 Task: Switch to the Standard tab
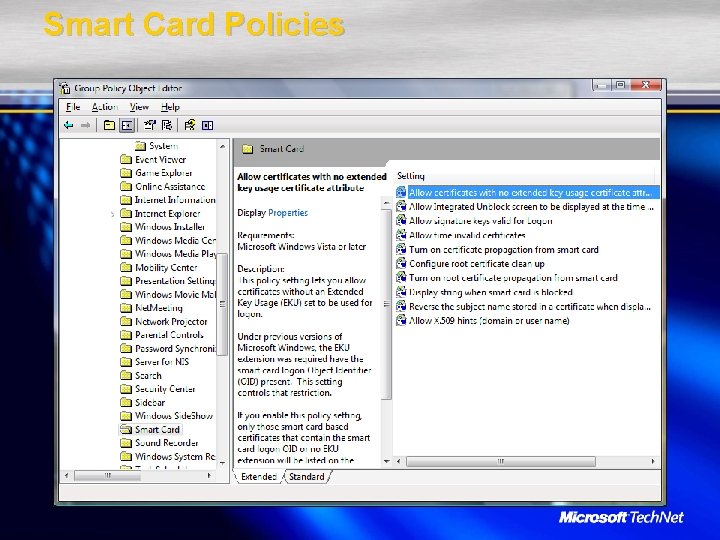[x=307, y=477]
